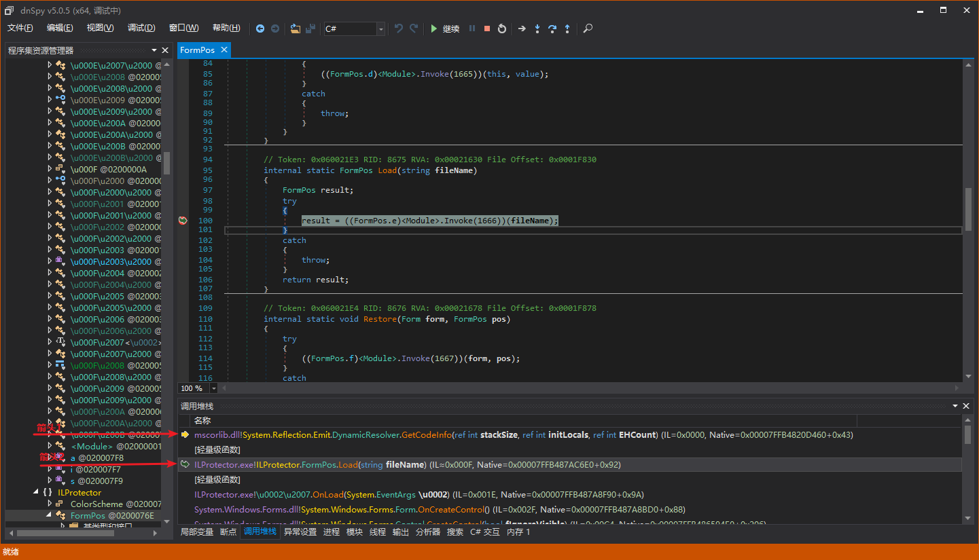Image resolution: width=979 pixels, height=560 pixels.
Task: Expand the ColorScheme tree node
Action: tap(50, 504)
